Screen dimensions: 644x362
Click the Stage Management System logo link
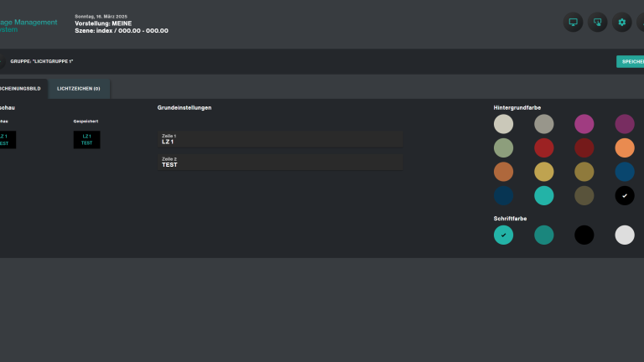(28, 26)
